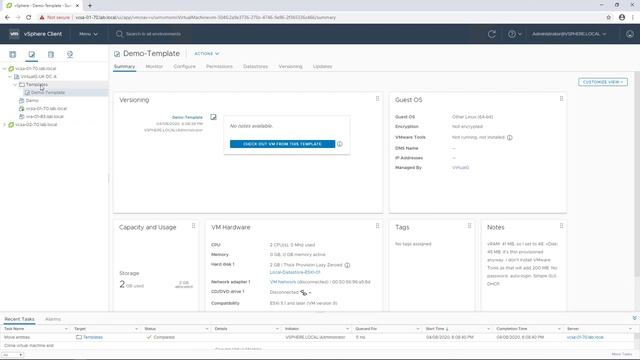Sort tasks by Start Time column
Viewport: 640px width, 360px height.
pos(437,329)
